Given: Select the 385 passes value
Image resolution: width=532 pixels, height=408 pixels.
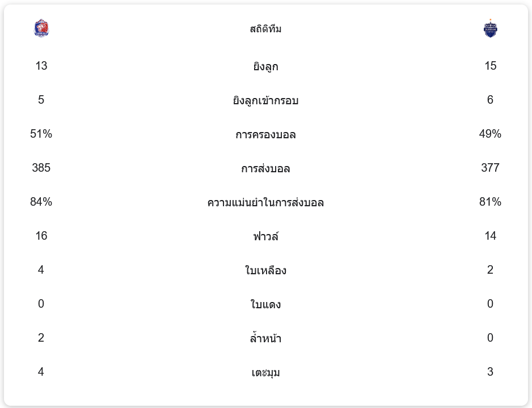Looking at the screenshot, I should click(x=41, y=168).
